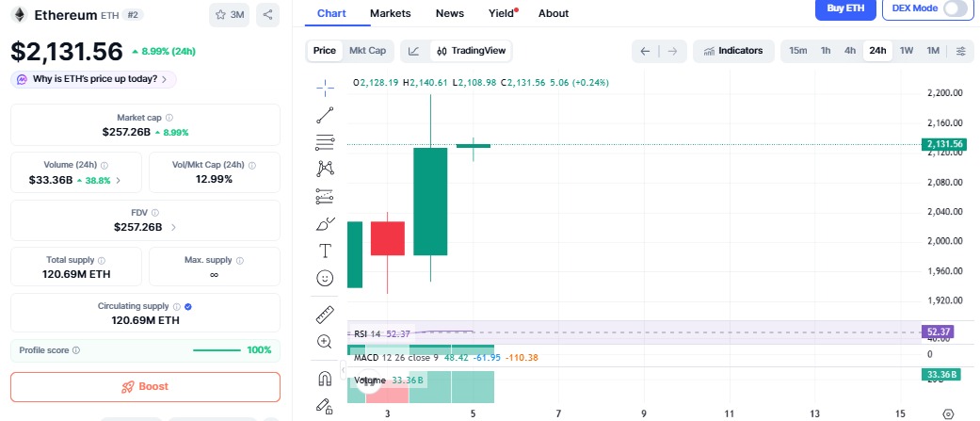980x421 pixels.
Task: Click the 2,131.56 current price label
Action: point(943,144)
